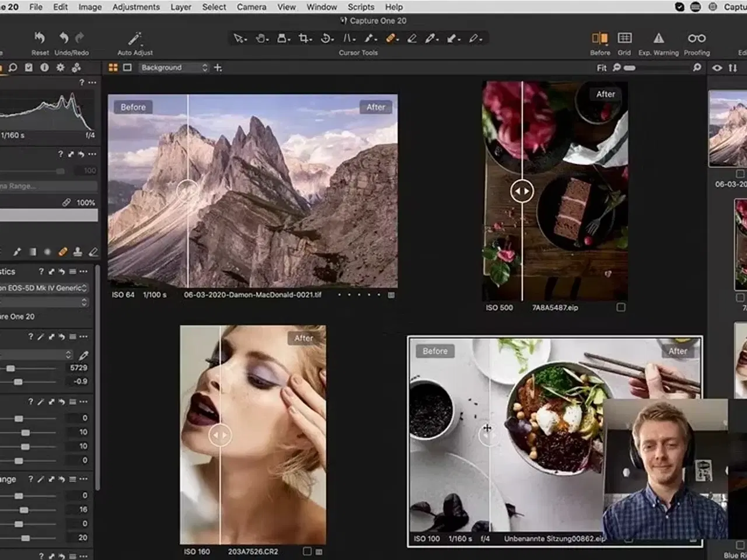Toggle the Before view icon in toolbar
Viewport: 747px width, 560px height.
coord(600,38)
